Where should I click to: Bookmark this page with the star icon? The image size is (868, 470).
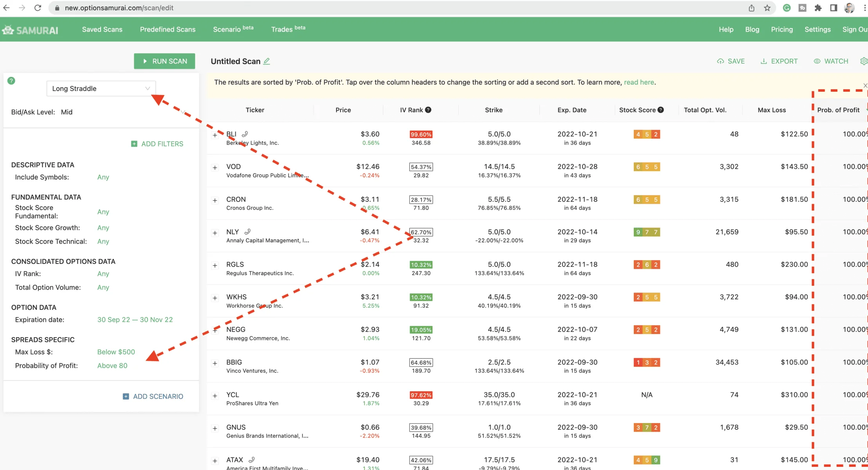pyautogui.click(x=767, y=8)
